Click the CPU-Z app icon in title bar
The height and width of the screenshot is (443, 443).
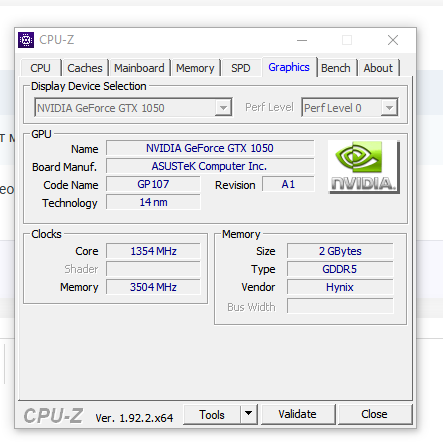coord(26,40)
